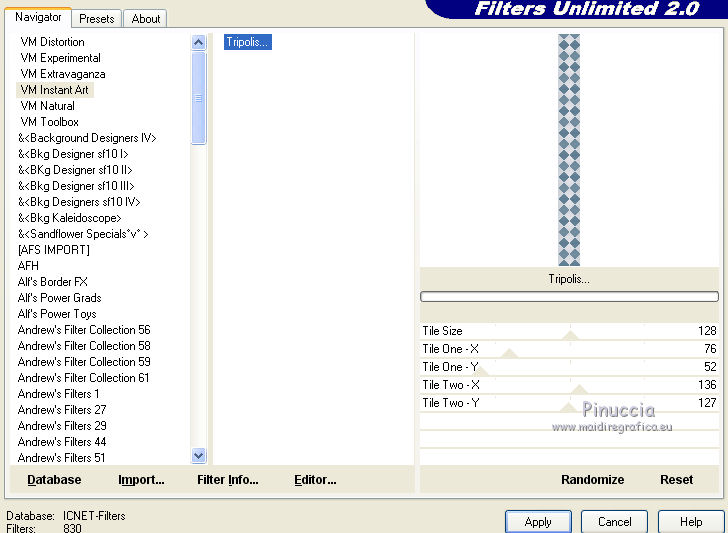This screenshot has height=533, width=728.
Task: Cancel the filter dialog
Action: click(x=614, y=522)
